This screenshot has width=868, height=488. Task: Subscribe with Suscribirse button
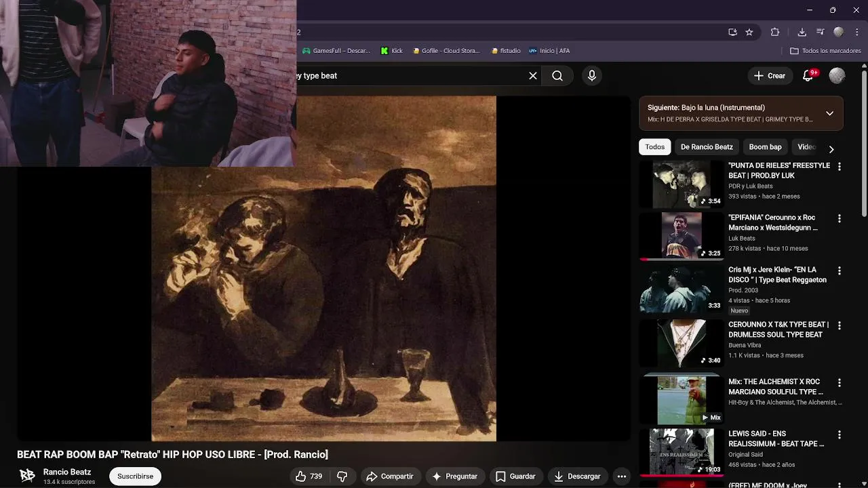click(135, 476)
